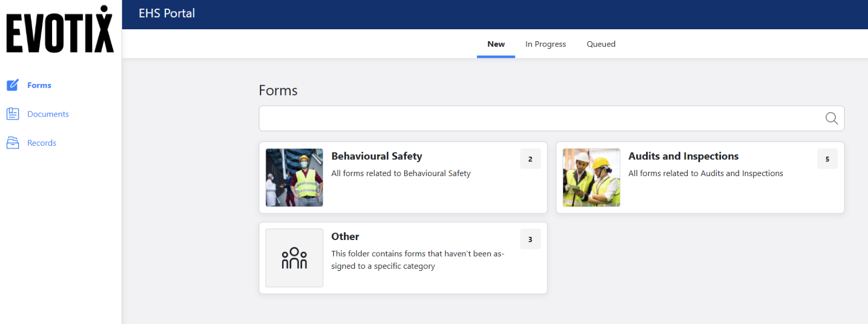Screen dimensions: 868x324
Task: Switch to the In Progress tab
Action: [546, 44]
